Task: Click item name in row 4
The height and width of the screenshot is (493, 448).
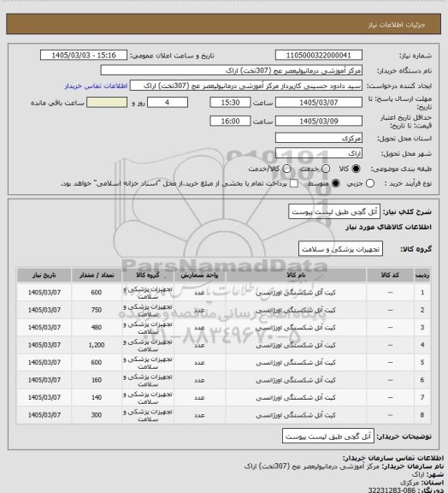Action: 296,345
